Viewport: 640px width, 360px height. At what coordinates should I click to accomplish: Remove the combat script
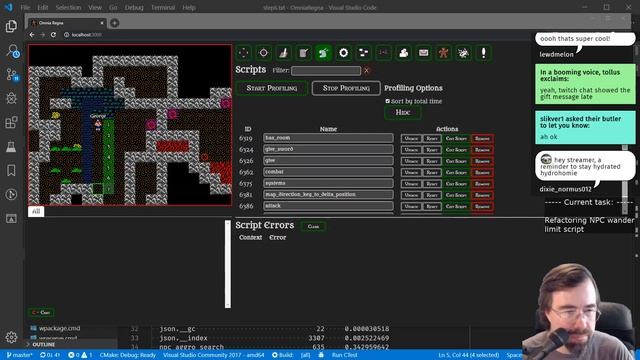pyautogui.click(x=482, y=172)
